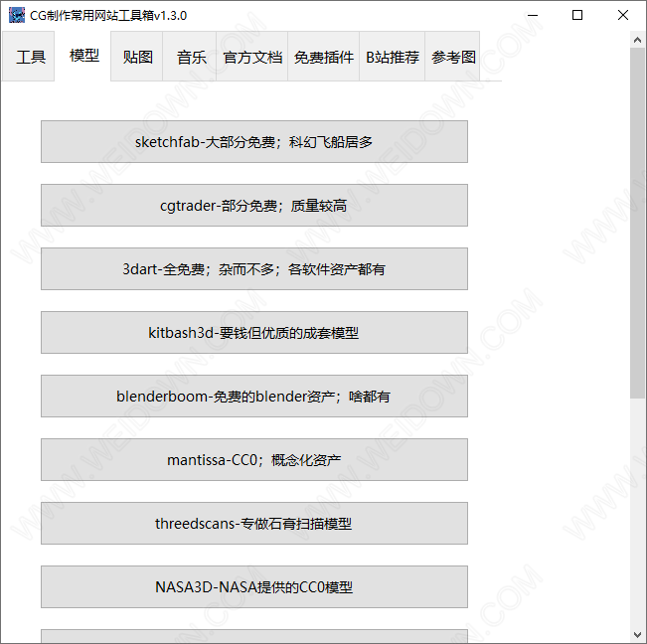
Task: Click the scrollbar down arrow
Action: point(637,634)
